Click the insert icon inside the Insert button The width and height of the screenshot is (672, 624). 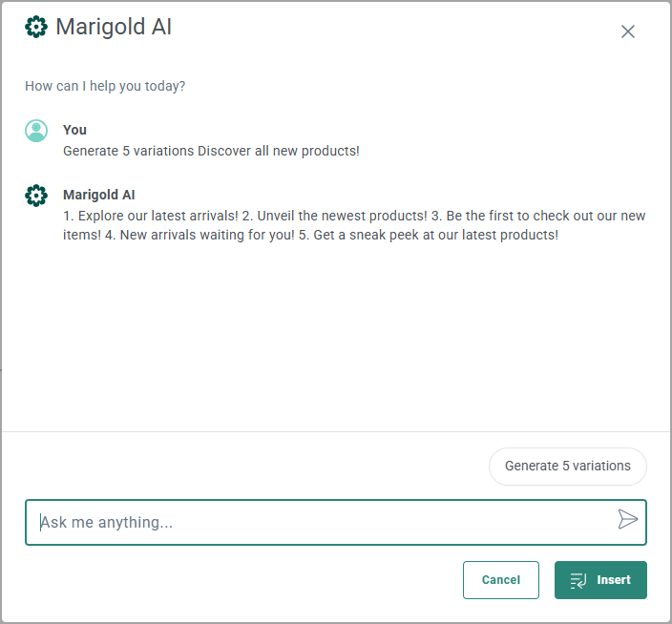tap(577, 580)
